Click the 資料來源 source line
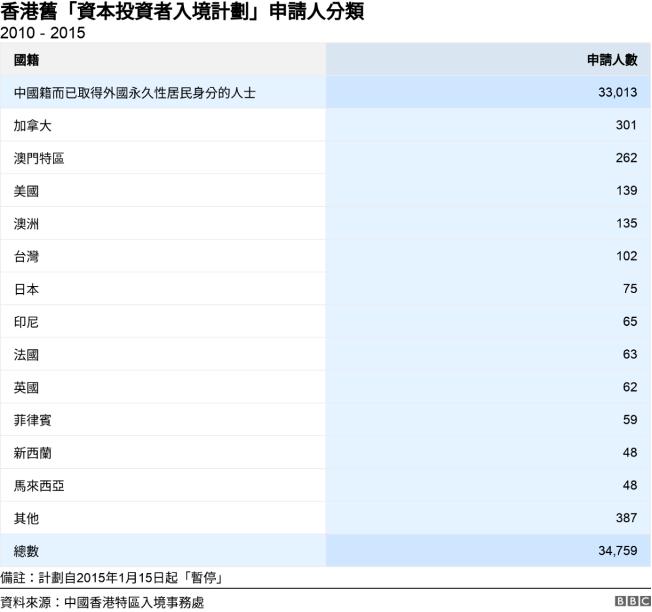Image resolution: width=652 pixels, height=612 pixels. (x=102, y=602)
